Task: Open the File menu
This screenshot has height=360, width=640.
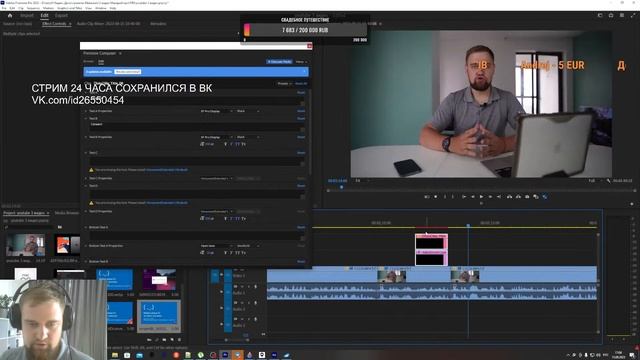Action: (x=4, y=8)
